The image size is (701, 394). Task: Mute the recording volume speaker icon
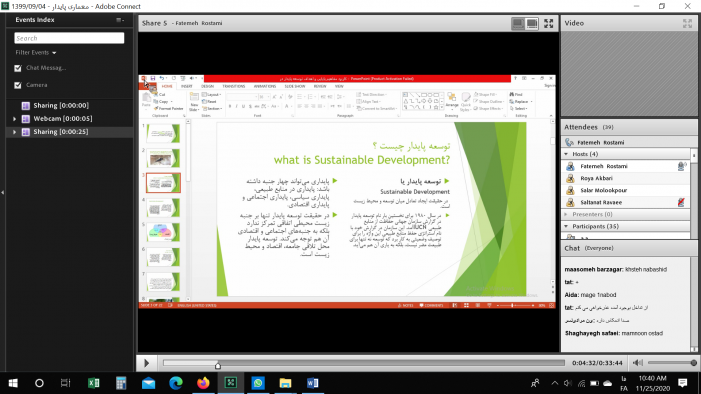point(638,363)
